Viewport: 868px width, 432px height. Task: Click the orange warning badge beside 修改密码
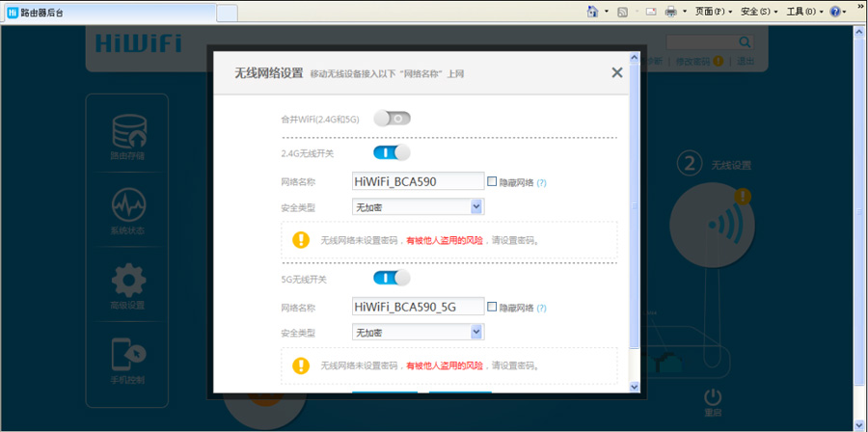coord(718,61)
